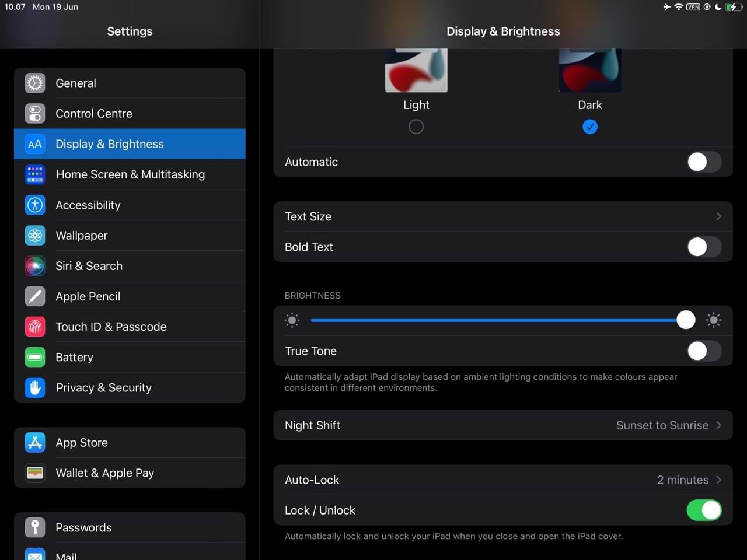Turn on Bold Text
Image resolution: width=747 pixels, height=560 pixels.
pyautogui.click(x=704, y=247)
